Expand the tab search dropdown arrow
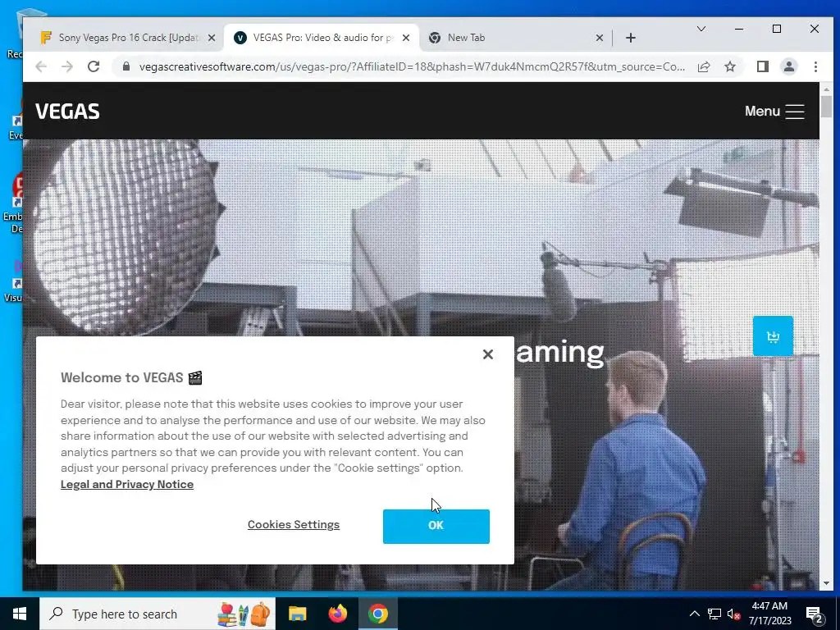Image resolution: width=840 pixels, height=630 pixels. [701, 29]
